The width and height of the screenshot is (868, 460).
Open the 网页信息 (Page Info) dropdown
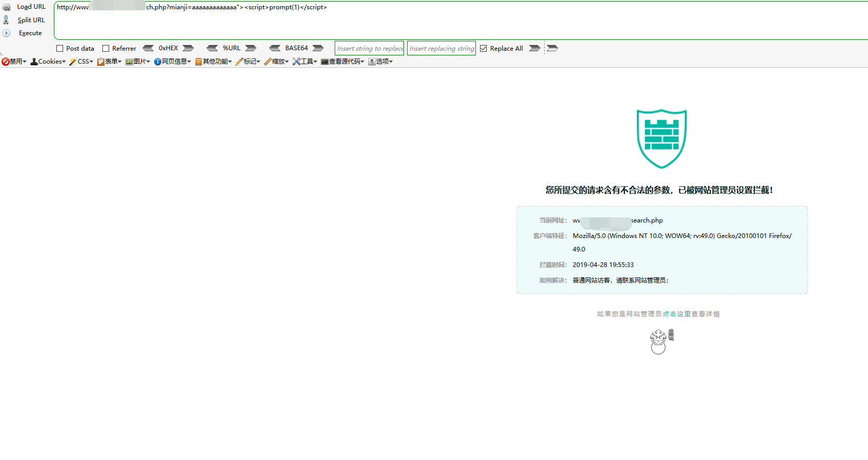(172, 62)
